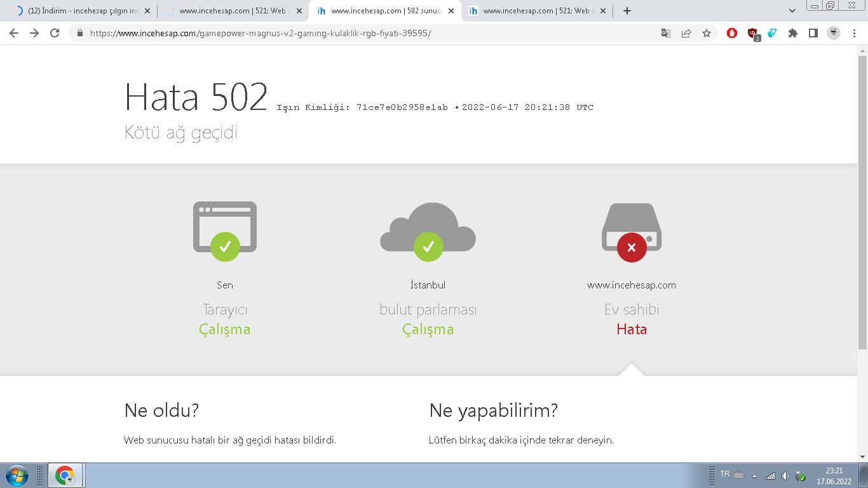
Task: Toggle the browser side panel
Action: [813, 33]
